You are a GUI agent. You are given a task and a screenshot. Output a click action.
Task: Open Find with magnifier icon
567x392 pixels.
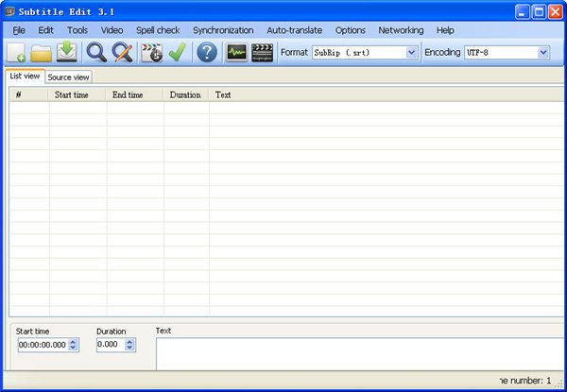coord(96,53)
